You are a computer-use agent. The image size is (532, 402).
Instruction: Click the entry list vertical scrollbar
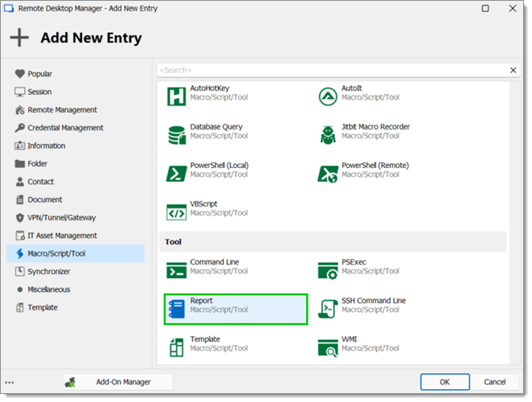515,223
